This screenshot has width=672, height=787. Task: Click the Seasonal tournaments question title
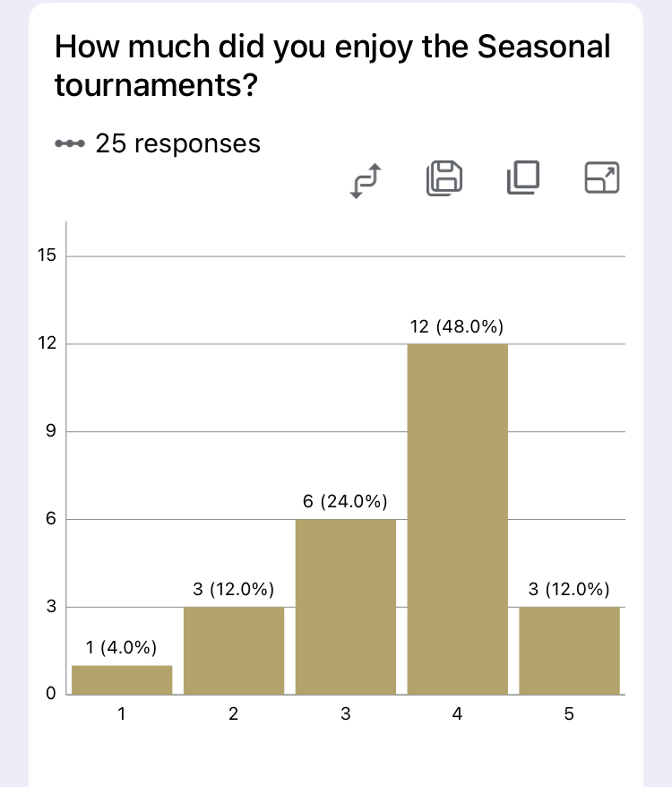(x=332, y=65)
